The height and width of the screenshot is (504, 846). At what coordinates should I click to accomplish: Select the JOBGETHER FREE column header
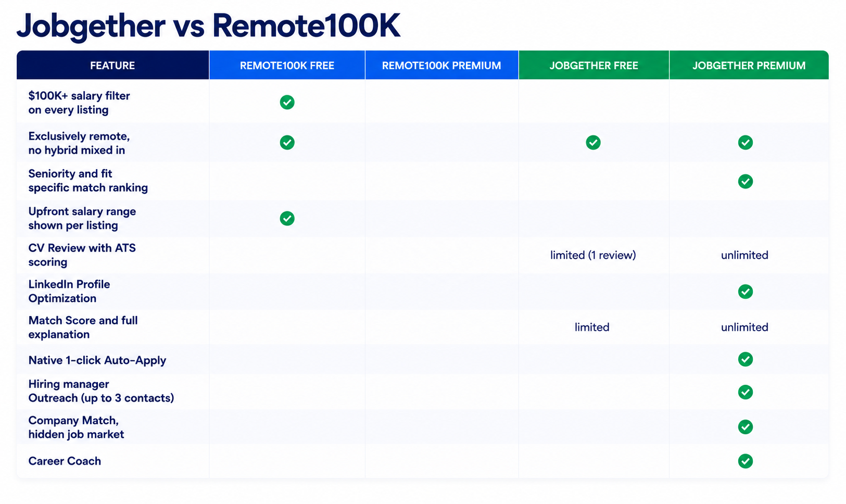click(x=594, y=65)
